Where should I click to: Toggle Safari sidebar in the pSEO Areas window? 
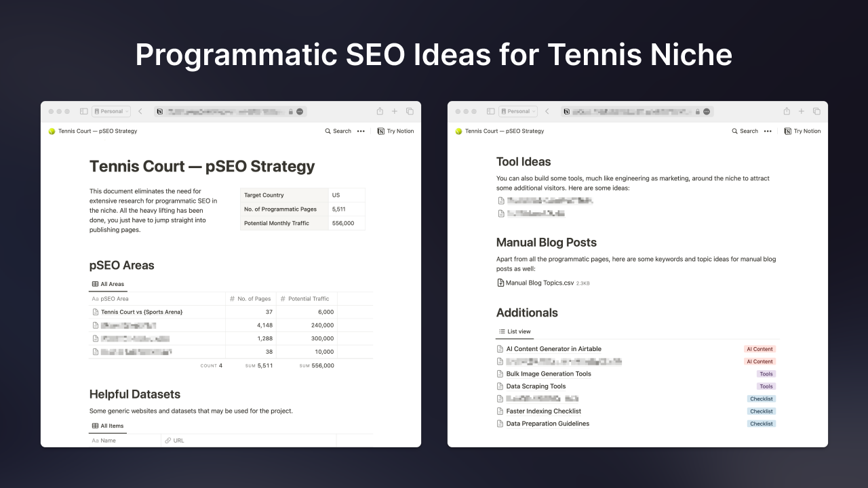coord(84,111)
